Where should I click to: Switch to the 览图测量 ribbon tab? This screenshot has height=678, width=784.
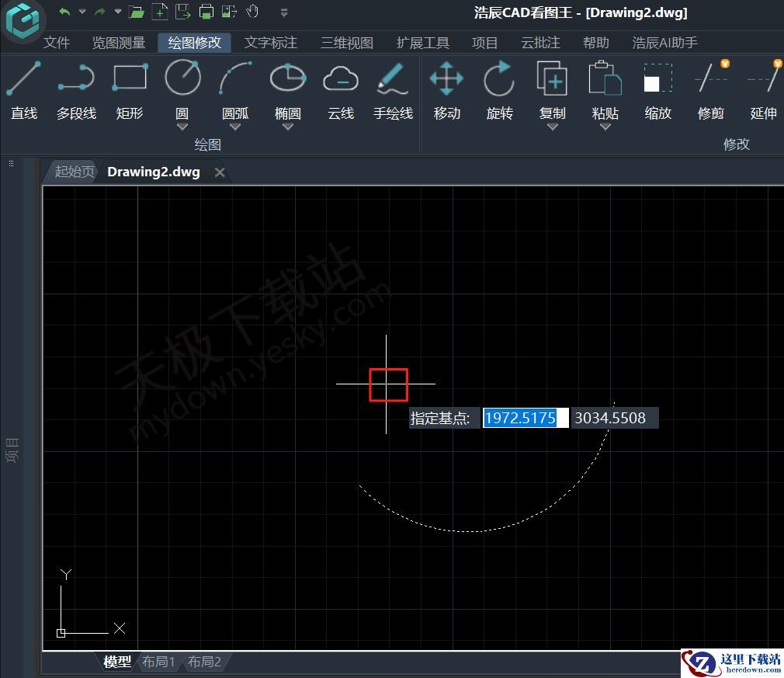(119, 43)
